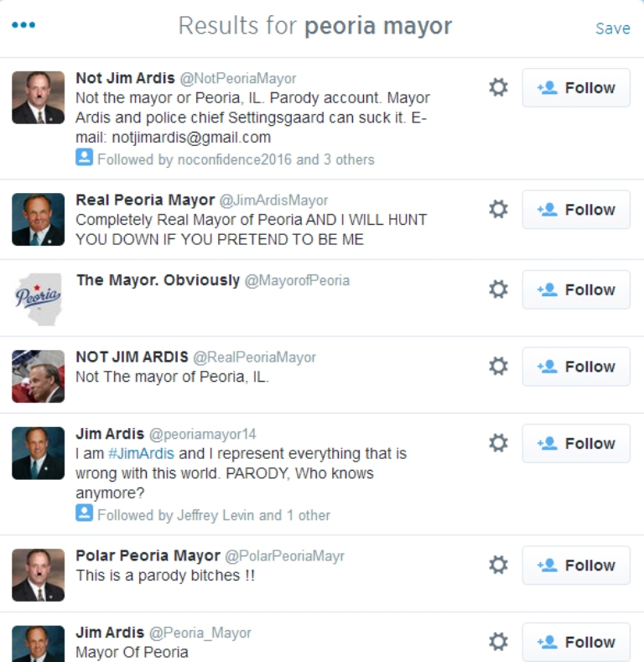Open the three-dots more options menu
This screenshot has height=662, width=644.
23,25
